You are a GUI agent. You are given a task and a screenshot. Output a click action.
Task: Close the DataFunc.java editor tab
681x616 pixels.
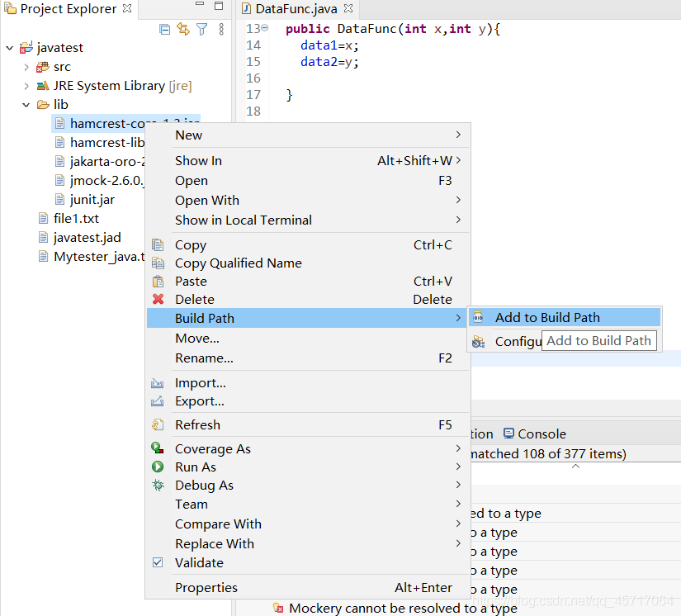348,8
